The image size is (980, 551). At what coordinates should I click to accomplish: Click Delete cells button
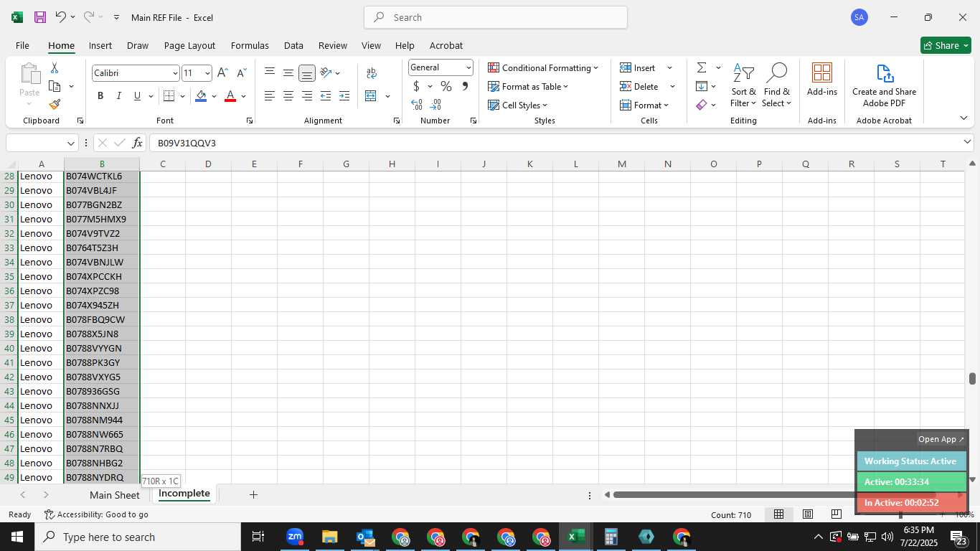639,86
